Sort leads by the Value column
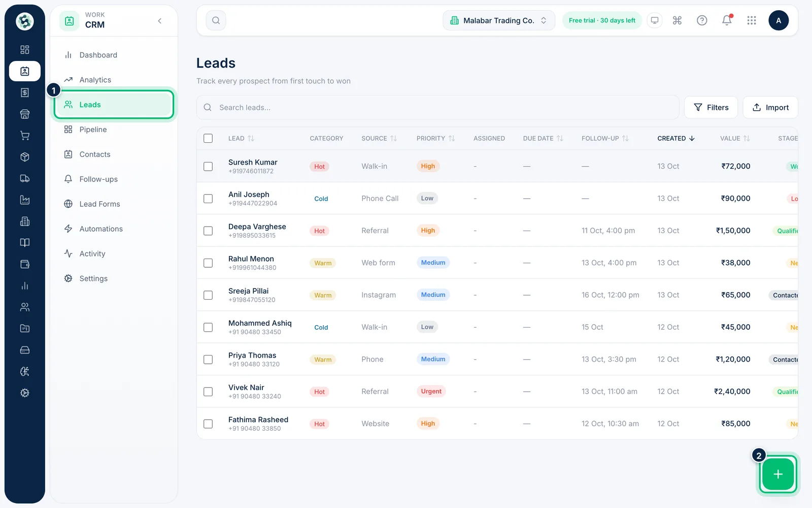 tap(735, 138)
